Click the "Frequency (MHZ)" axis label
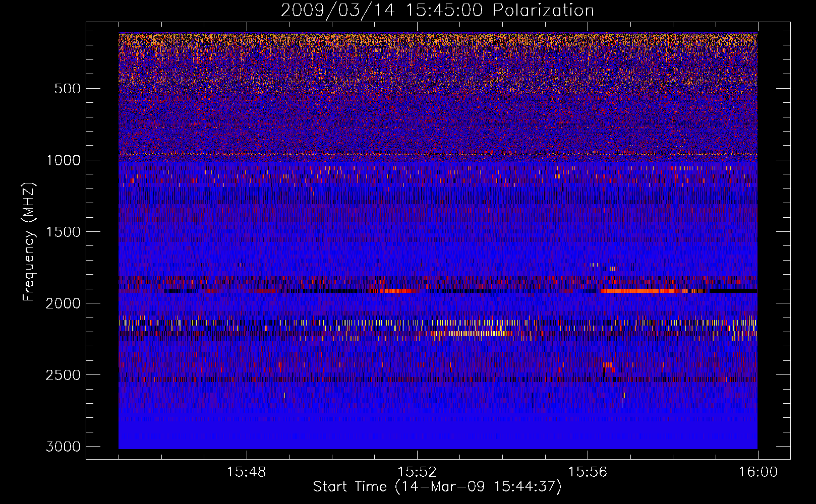This screenshot has width=816, height=504. coord(29,242)
